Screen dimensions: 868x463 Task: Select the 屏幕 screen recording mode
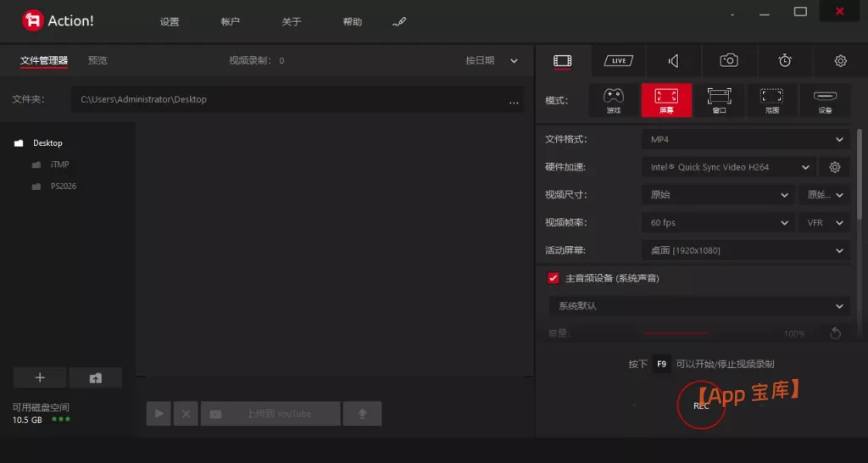[666, 100]
